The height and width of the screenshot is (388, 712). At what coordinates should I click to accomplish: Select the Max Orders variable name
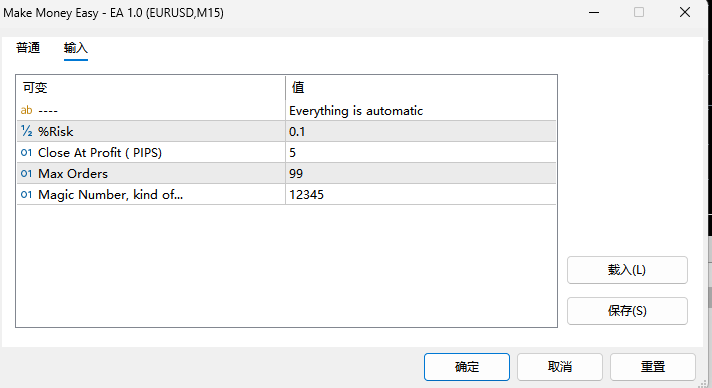73,174
